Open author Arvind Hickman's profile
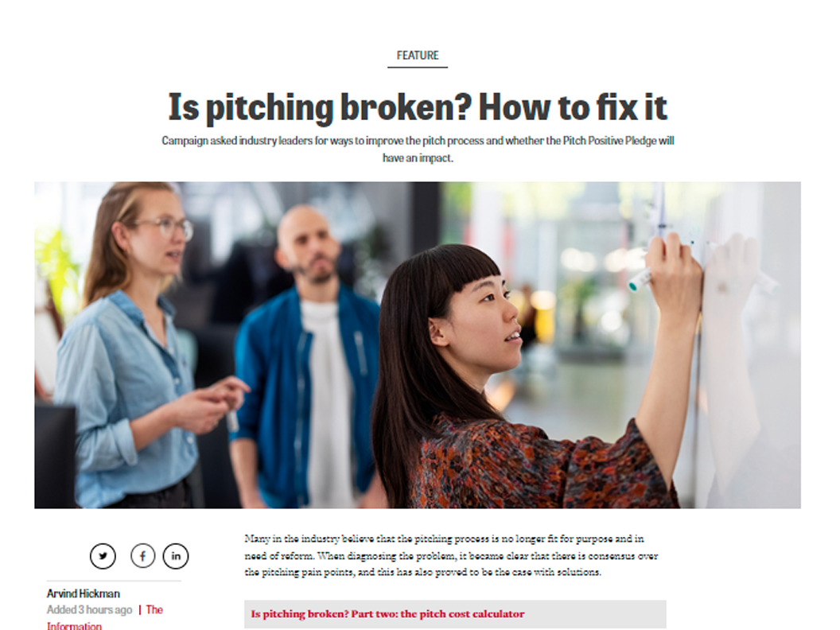Screen dimensions: 840x630 [x=83, y=593]
